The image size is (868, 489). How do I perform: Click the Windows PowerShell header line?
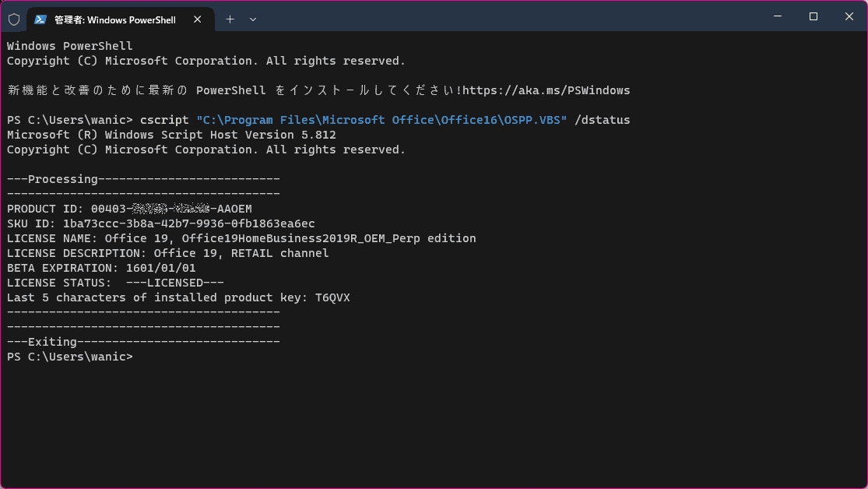(x=70, y=46)
